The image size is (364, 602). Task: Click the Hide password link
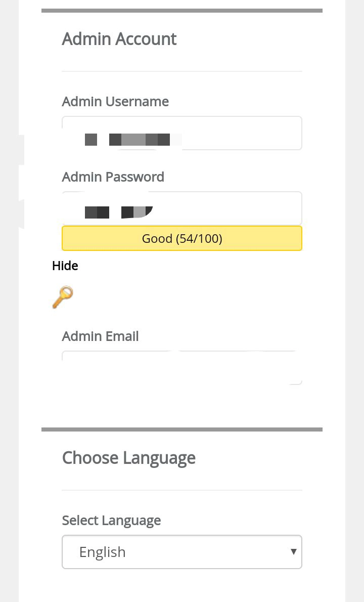tap(65, 266)
